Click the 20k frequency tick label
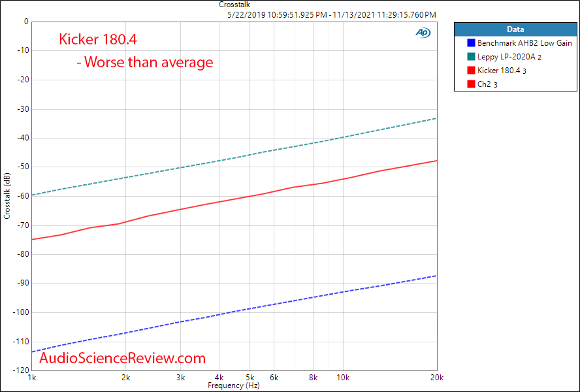This screenshot has width=580, height=392. pyautogui.click(x=437, y=378)
